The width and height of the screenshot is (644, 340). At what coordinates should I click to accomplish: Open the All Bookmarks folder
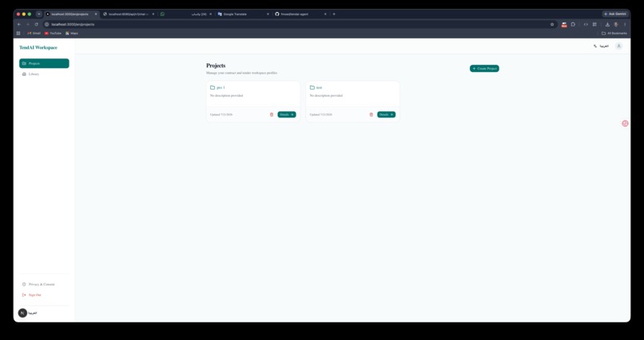pos(614,34)
